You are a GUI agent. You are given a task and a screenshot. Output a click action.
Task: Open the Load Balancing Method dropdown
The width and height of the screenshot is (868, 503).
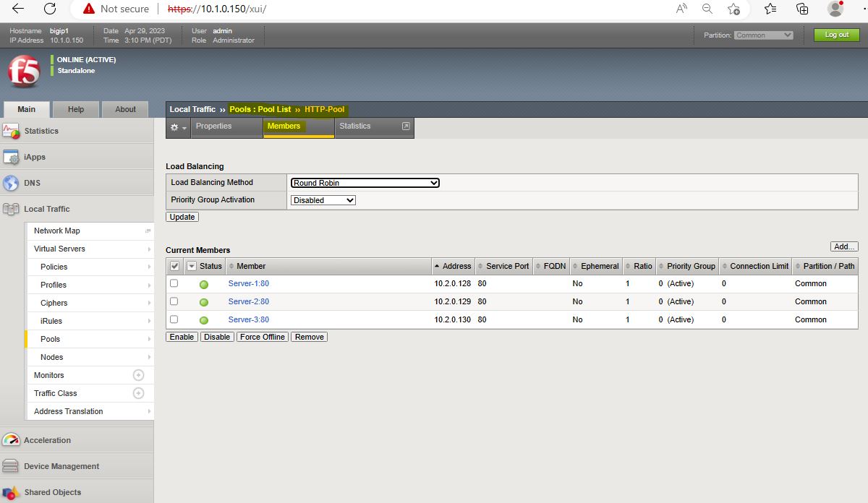(x=365, y=183)
